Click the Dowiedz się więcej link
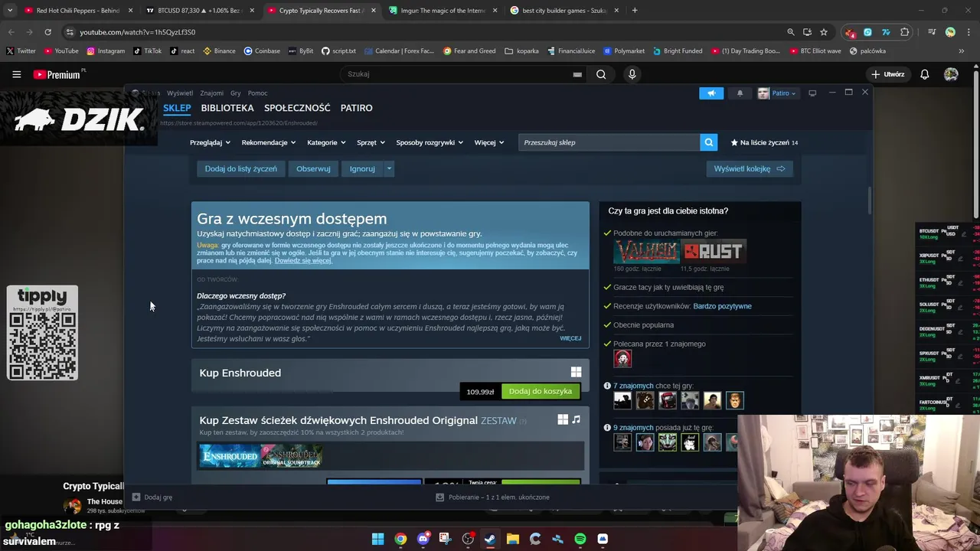980x551 pixels. [x=303, y=260]
